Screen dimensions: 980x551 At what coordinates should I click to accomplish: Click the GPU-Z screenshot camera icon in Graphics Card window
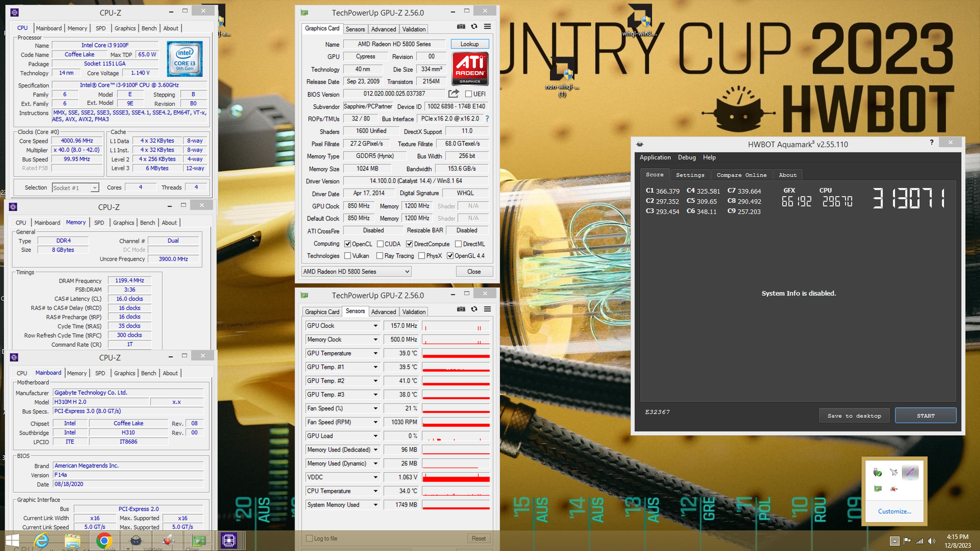(461, 27)
